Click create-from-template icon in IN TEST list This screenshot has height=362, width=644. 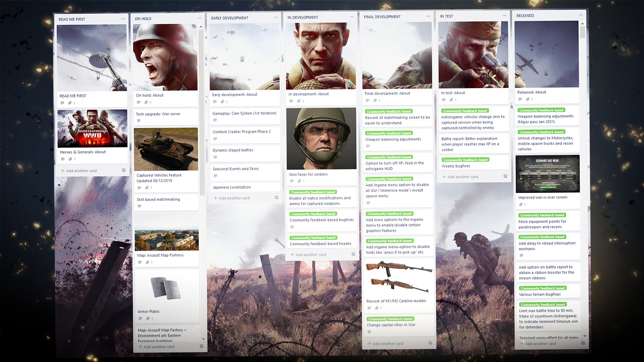coord(505,176)
